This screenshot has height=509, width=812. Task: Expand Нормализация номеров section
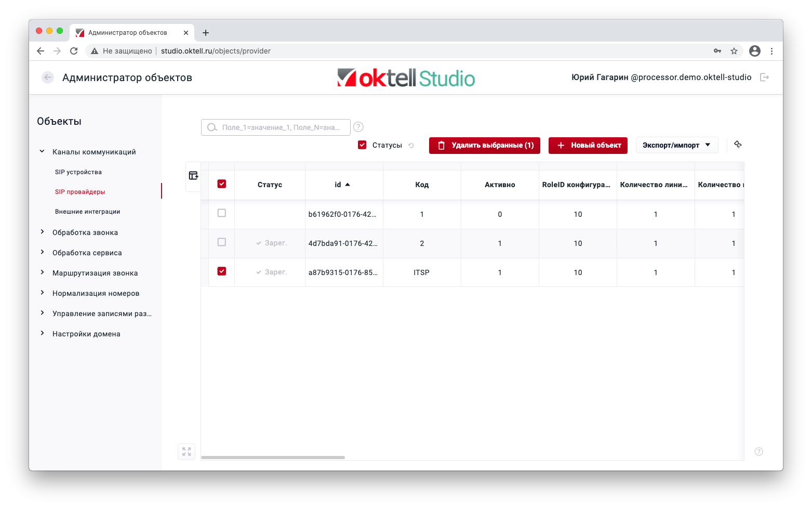[x=42, y=293]
